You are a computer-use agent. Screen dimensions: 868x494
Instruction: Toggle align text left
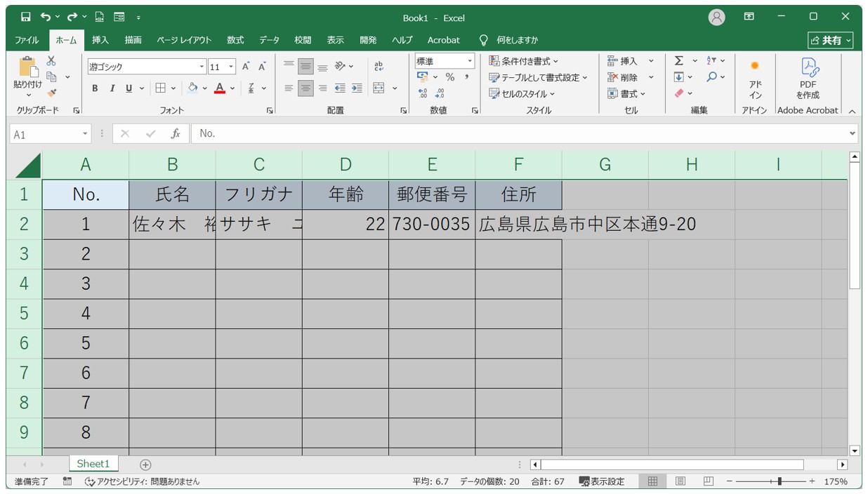click(289, 88)
